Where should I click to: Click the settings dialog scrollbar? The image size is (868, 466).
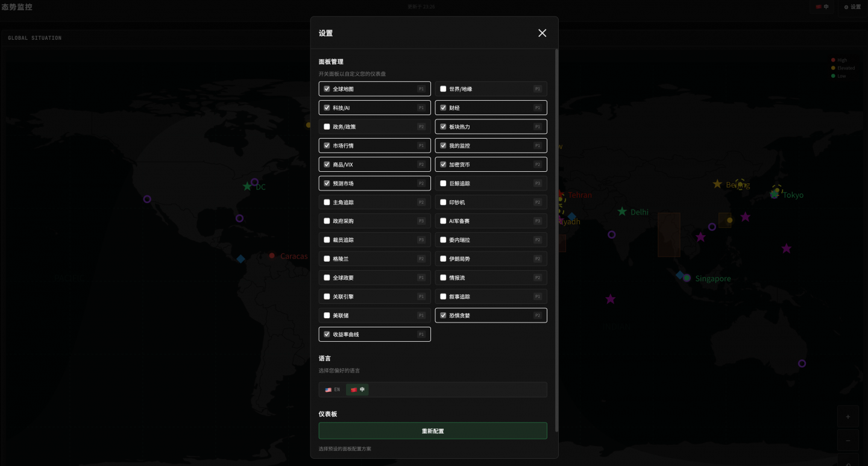(x=556, y=241)
